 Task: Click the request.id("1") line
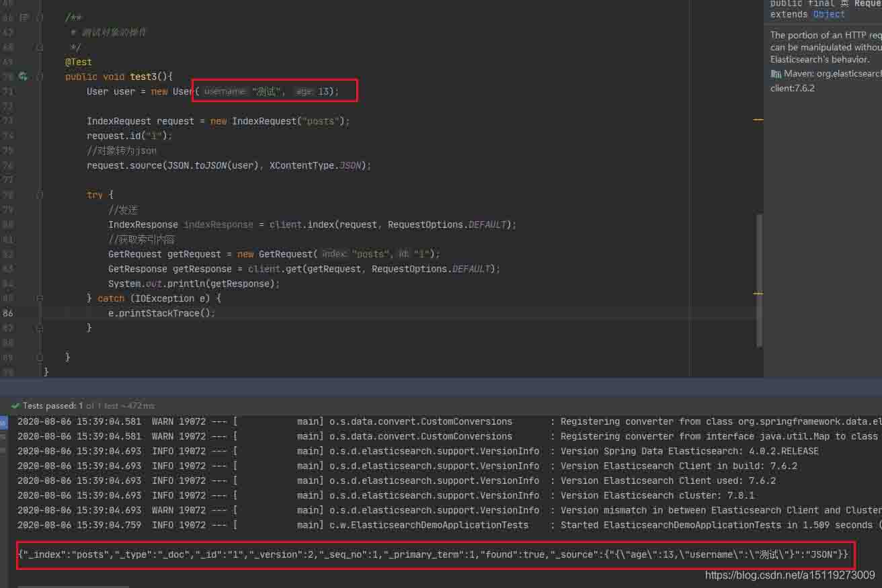(130, 136)
